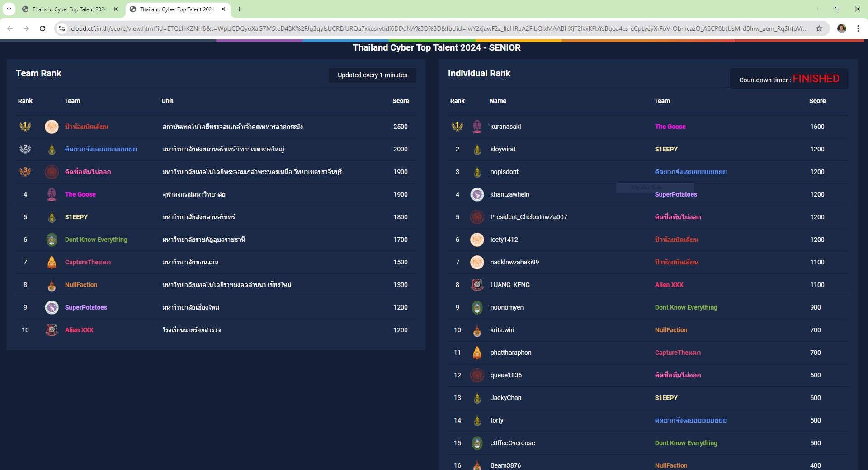Go back to the previous page
Image resolution: width=868 pixels, height=470 pixels.
10,28
